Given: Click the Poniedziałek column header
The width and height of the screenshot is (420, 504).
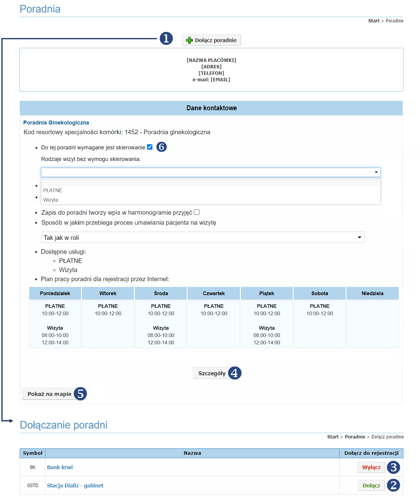Looking at the screenshot, I should click(x=55, y=293).
